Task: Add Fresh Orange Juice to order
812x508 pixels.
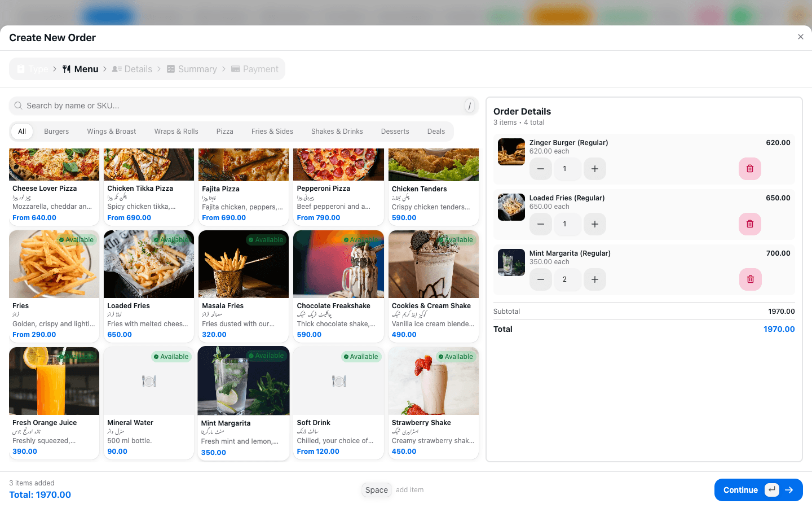Action: click(54, 403)
